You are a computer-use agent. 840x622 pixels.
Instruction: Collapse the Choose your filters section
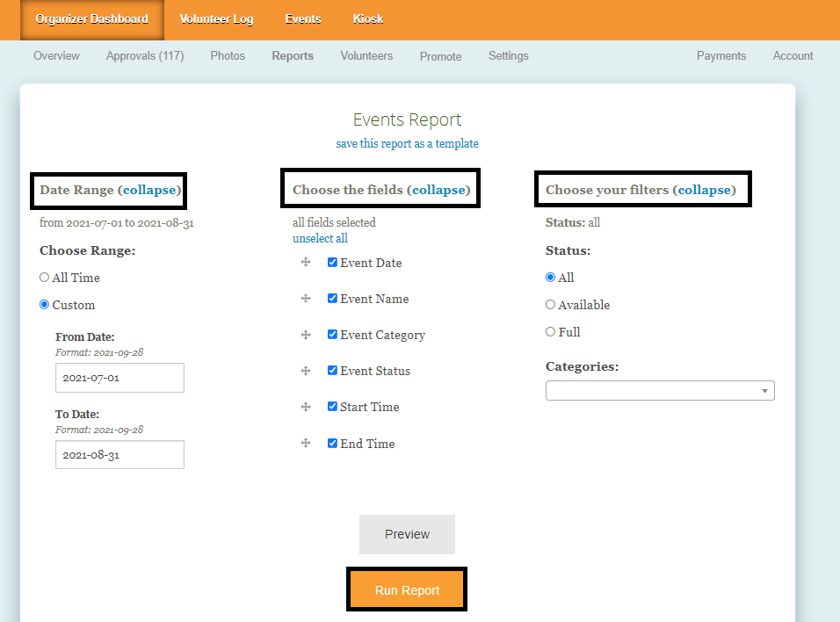[x=704, y=190]
